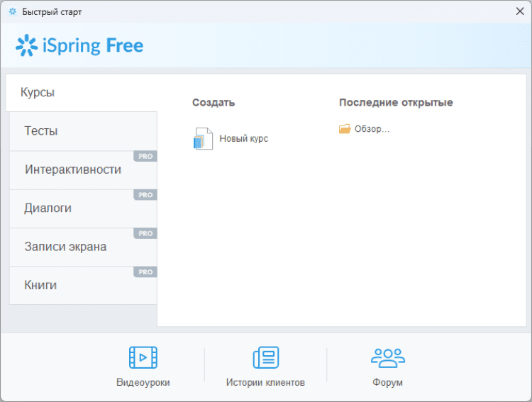Click the PRO badge on Записи экрана
Viewport: 532px width, 402px height.
pos(145,234)
